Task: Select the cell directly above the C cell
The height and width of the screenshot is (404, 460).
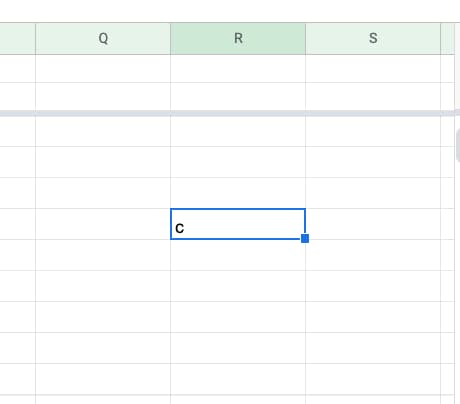Action: tap(238, 193)
